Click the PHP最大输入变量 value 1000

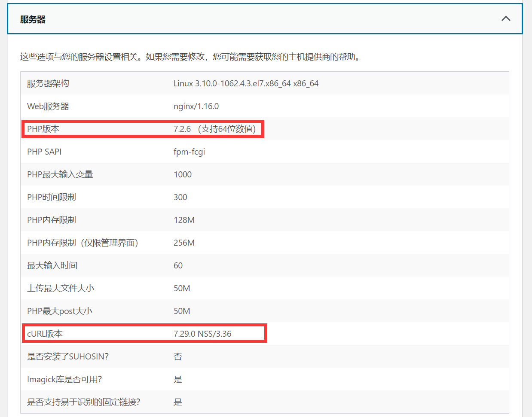tap(183, 174)
